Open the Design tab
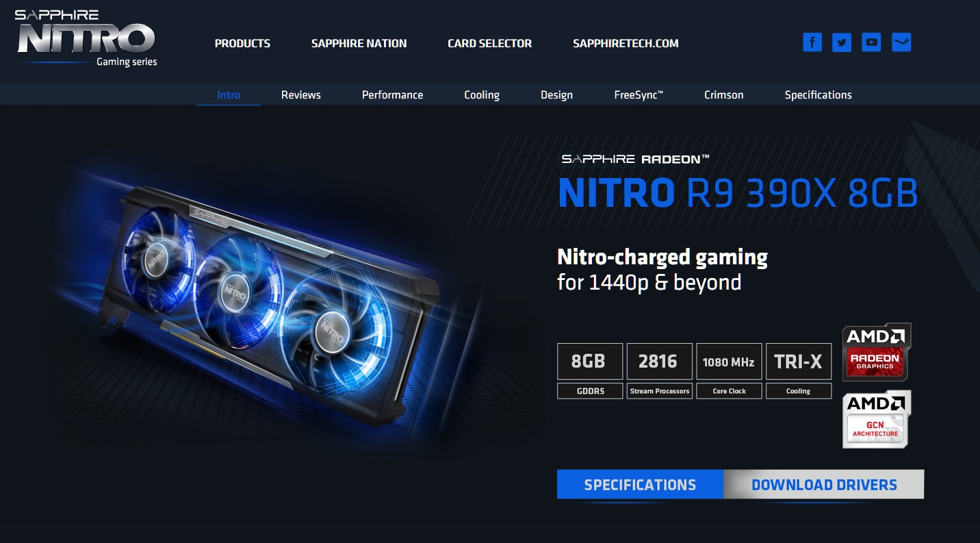This screenshot has height=543, width=980. tap(556, 94)
